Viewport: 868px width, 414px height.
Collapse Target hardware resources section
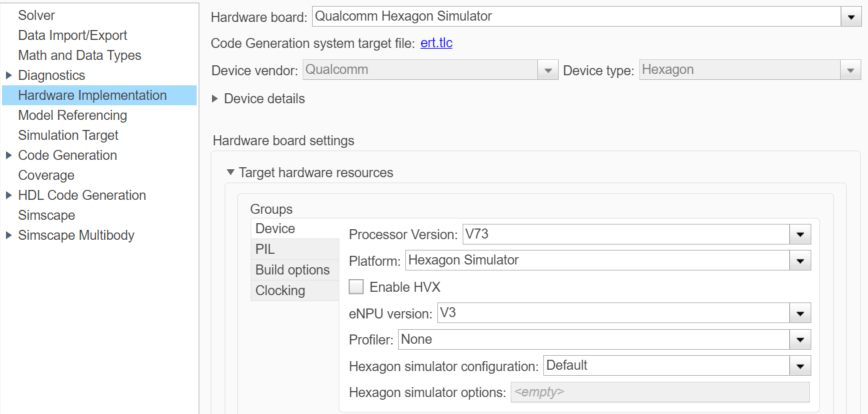pyautogui.click(x=231, y=172)
